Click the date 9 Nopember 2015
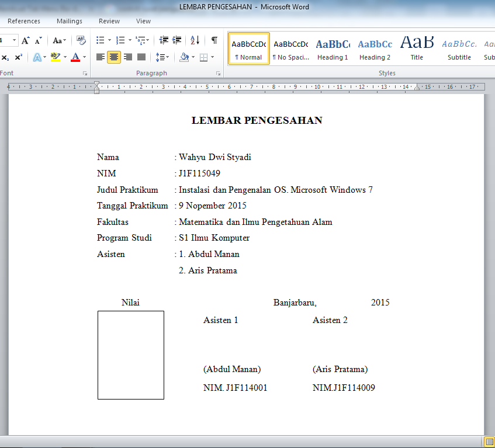 click(213, 206)
